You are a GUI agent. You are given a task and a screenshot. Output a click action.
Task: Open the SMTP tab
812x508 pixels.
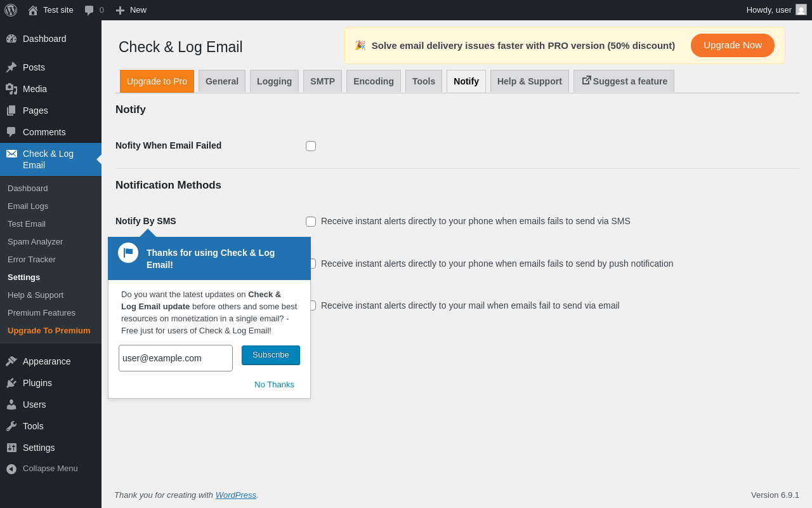coord(322,81)
